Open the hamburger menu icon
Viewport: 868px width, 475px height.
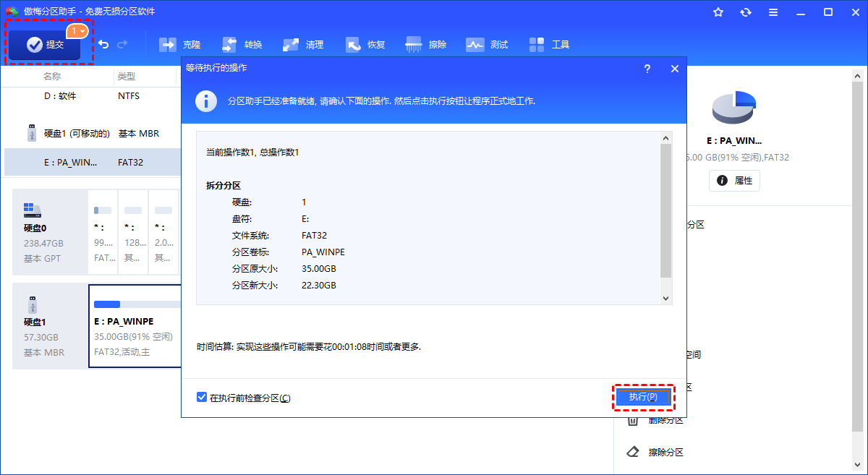pos(773,12)
